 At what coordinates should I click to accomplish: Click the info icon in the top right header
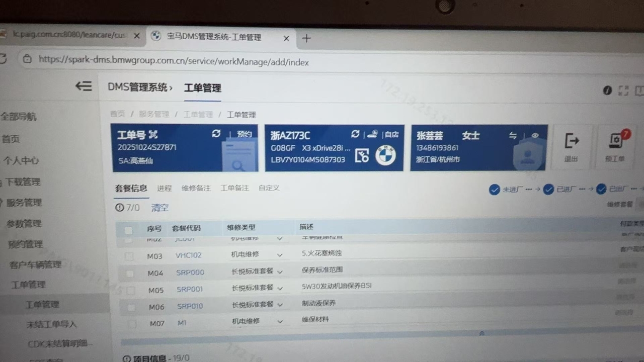coord(607,90)
